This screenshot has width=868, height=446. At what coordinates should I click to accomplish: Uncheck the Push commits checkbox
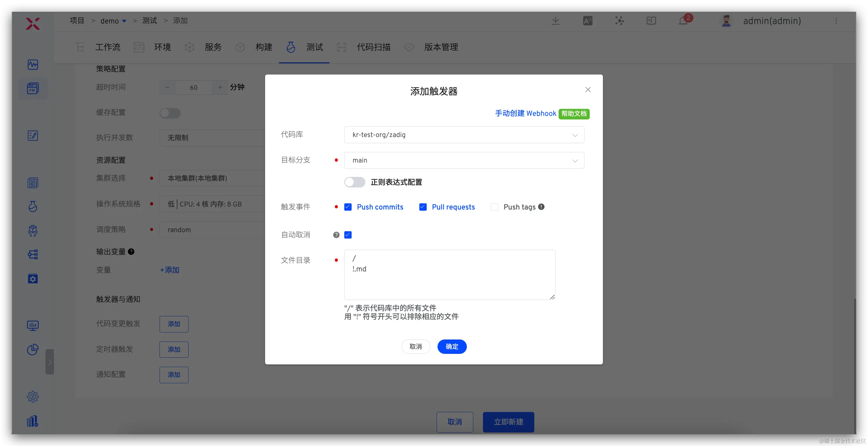[x=348, y=207]
